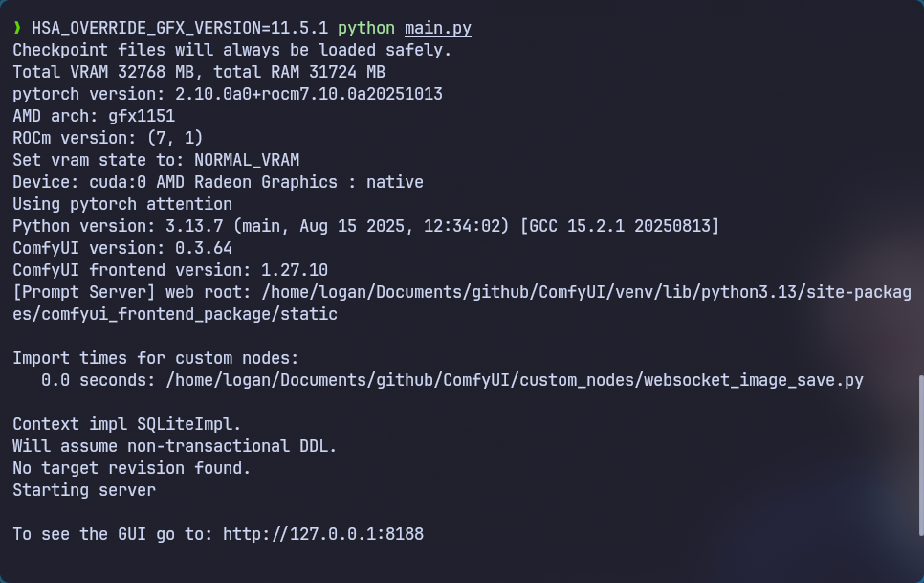Click the "No target revision found." line
Screen dimensions: 924x583
tap(132, 468)
